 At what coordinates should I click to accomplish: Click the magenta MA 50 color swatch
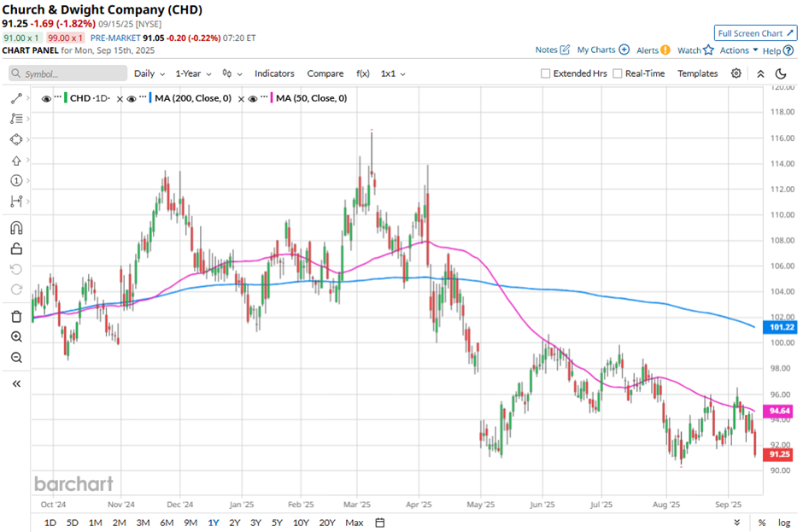pos(272,98)
